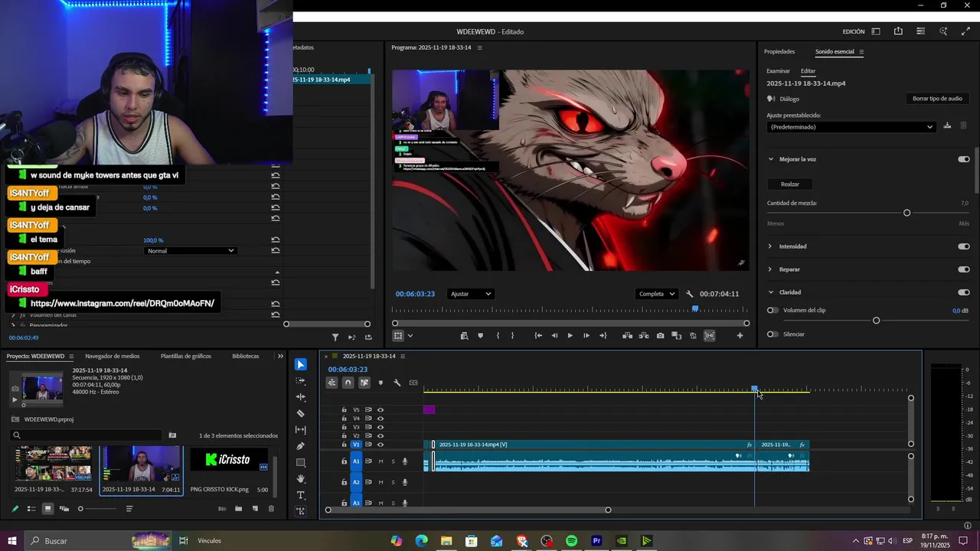The height and width of the screenshot is (551, 980).
Task: Create a new bin in Project panel
Action: click(x=238, y=509)
